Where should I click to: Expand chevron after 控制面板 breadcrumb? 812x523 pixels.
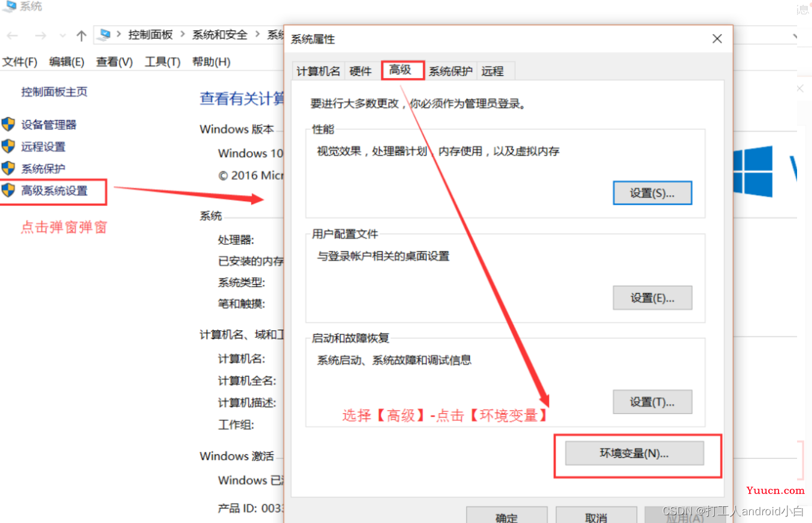[x=182, y=35]
